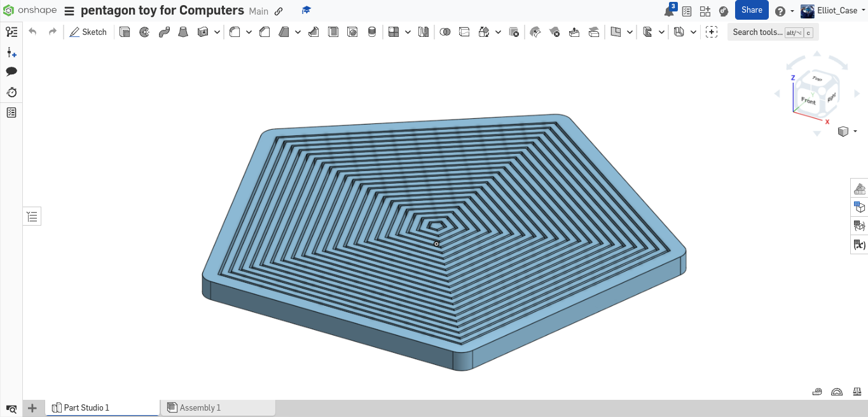Expand the Fillet tool dropdown arrow

(x=249, y=32)
